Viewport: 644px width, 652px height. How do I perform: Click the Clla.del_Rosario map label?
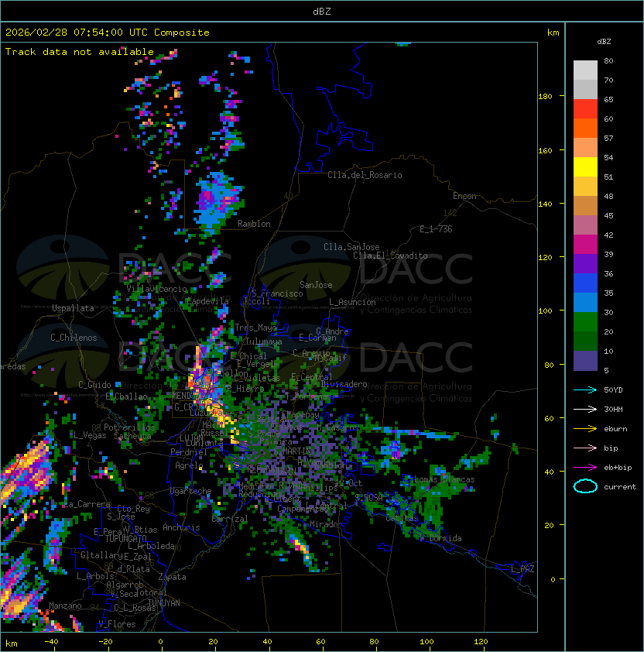click(365, 175)
